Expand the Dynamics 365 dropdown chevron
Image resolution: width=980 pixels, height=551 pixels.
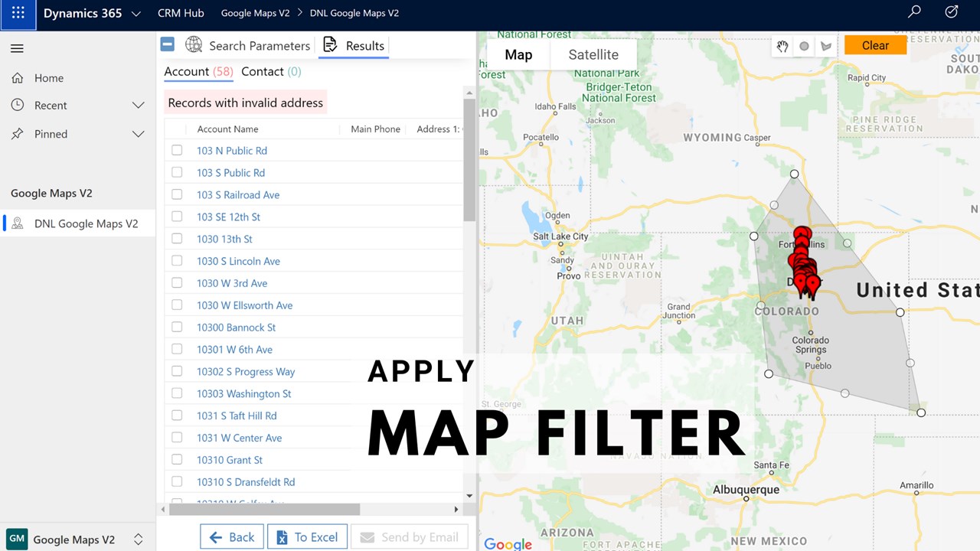136,14
